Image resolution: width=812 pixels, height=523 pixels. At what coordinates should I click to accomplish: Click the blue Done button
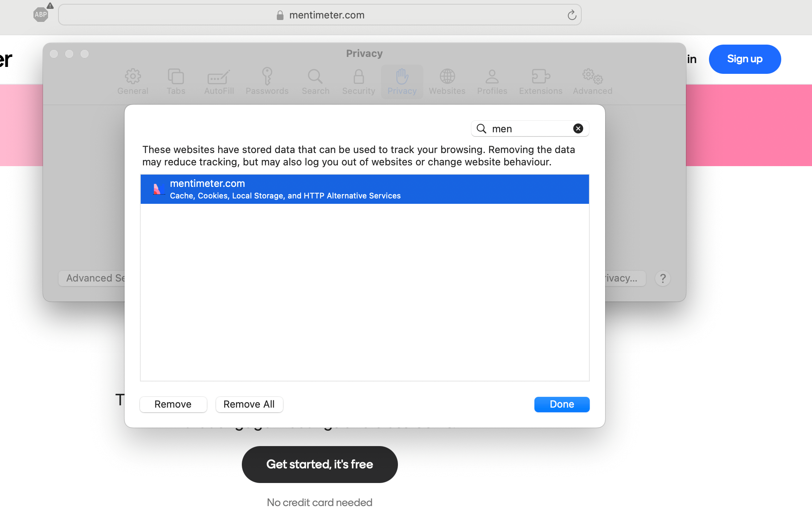click(x=562, y=404)
